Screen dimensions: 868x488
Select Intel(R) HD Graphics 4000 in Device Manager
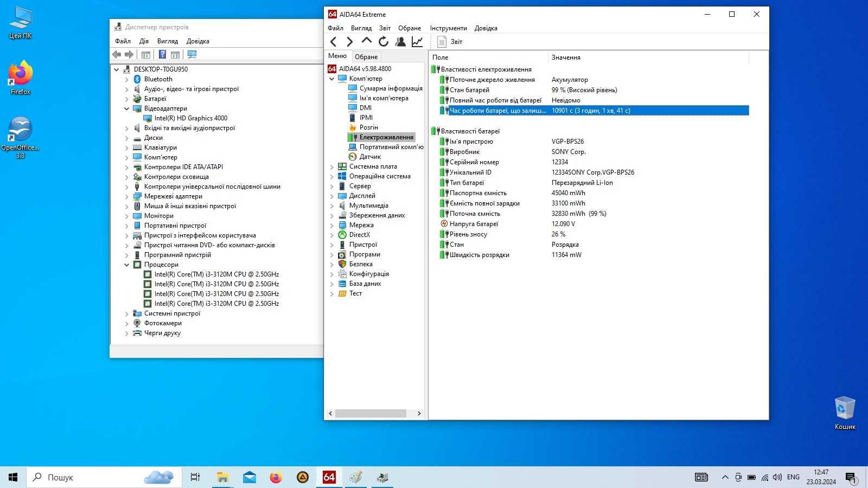click(x=190, y=118)
